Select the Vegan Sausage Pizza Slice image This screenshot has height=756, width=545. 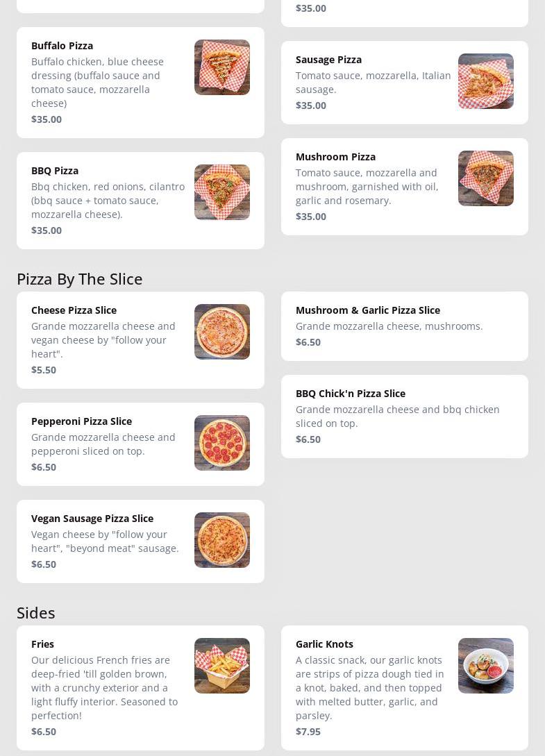(x=222, y=540)
